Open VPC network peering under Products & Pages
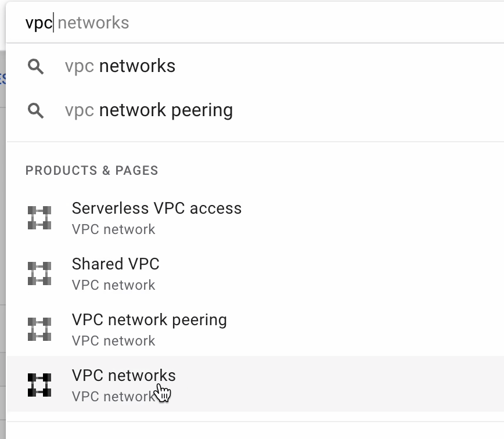Screen dimensions: 504x439 (149, 320)
